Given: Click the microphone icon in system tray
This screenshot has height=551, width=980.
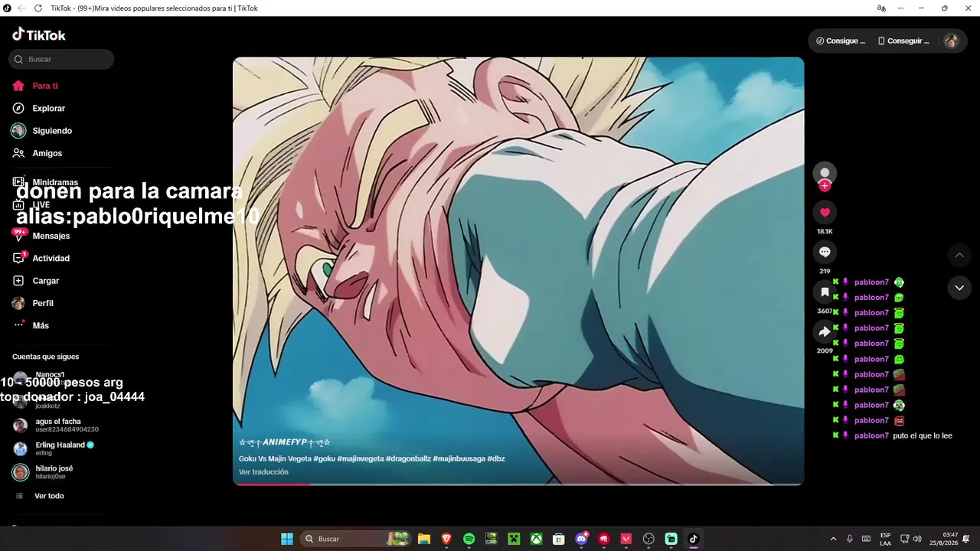Looking at the screenshot, I should [850, 539].
